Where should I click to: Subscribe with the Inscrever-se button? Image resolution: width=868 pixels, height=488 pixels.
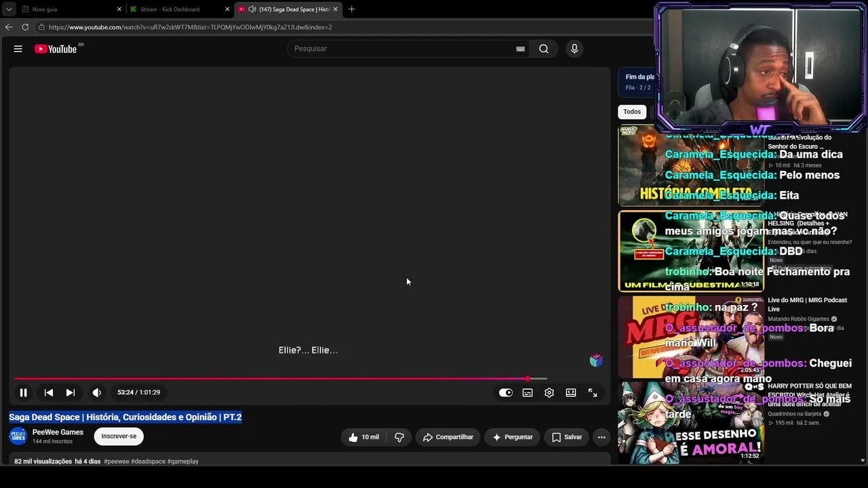coord(119,436)
